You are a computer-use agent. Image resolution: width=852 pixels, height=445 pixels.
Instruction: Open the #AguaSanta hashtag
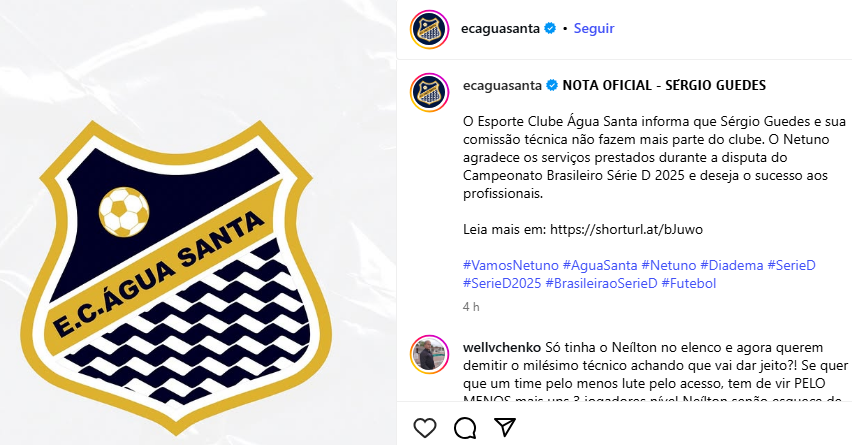[600, 265]
